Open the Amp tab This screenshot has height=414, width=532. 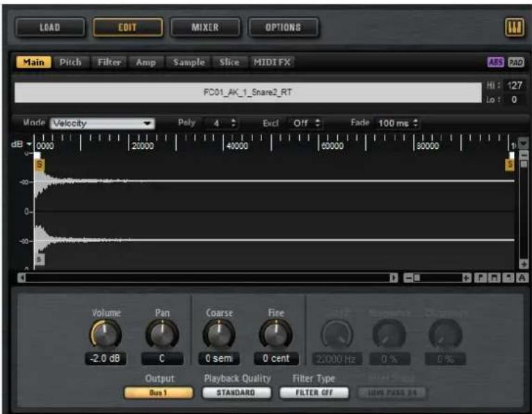(146, 62)
